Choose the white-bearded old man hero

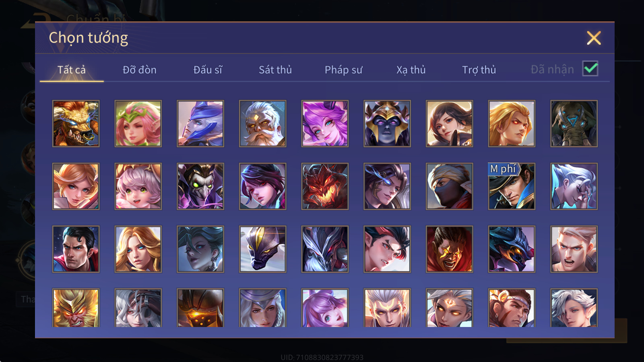[262, 123]
